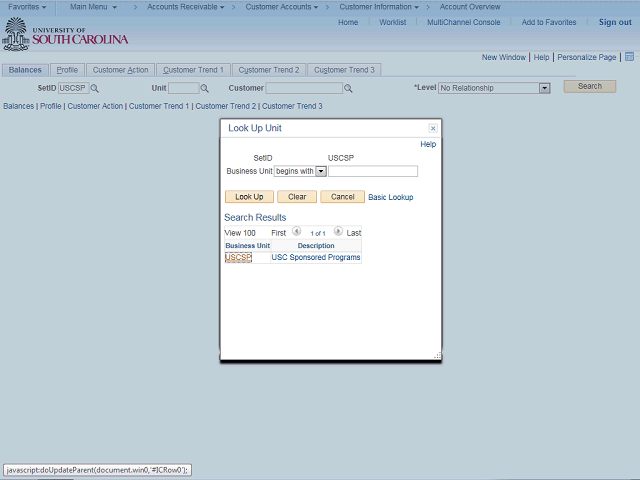Expand the Main Menu dropdown

click(x=93, y=7)
